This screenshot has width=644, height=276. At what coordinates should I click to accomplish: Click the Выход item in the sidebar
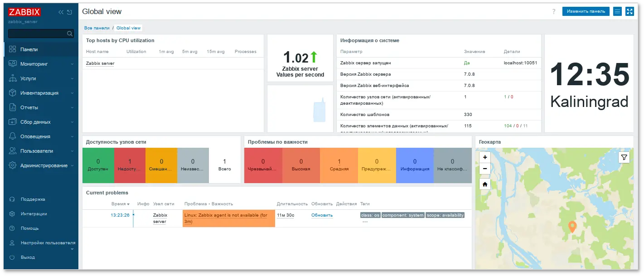[27, 257]
